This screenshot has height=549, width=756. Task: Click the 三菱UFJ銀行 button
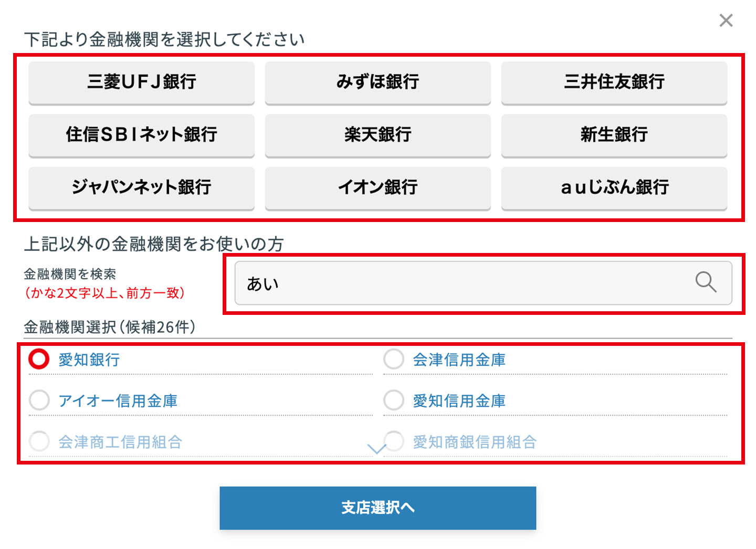[141, 82]
